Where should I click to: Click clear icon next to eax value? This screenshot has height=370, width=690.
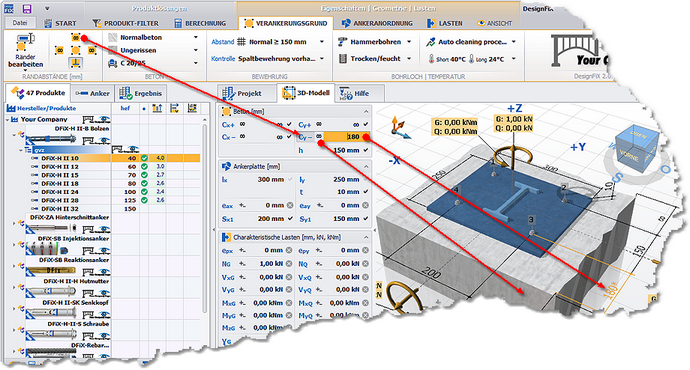pyautogui.click(x=290, y=205)
